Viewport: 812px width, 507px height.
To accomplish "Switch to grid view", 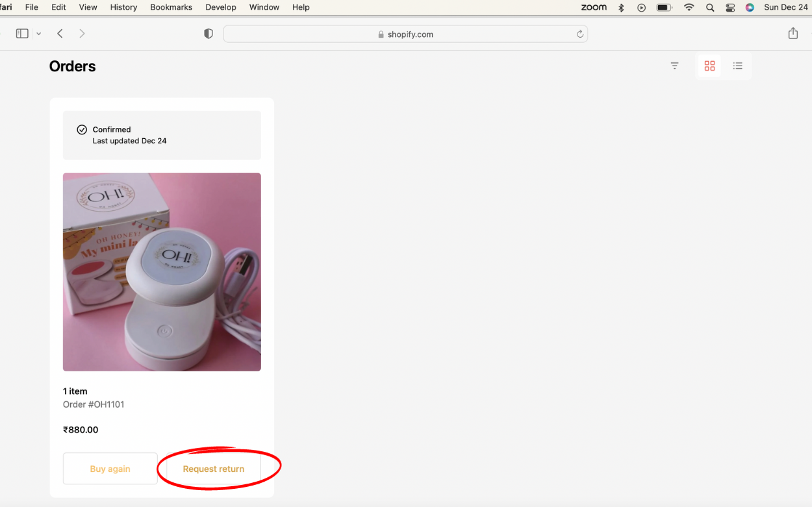I will pos(709,66).
